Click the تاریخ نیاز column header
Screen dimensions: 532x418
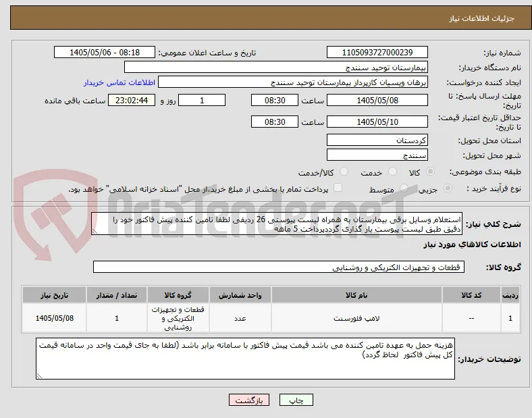tap(54, 295)
